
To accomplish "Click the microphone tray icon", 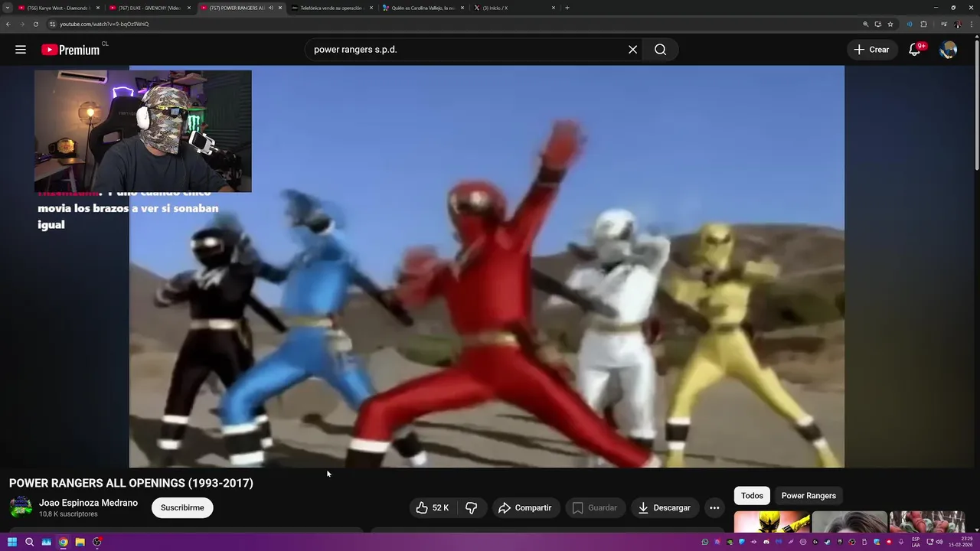I will click(901, 542).
